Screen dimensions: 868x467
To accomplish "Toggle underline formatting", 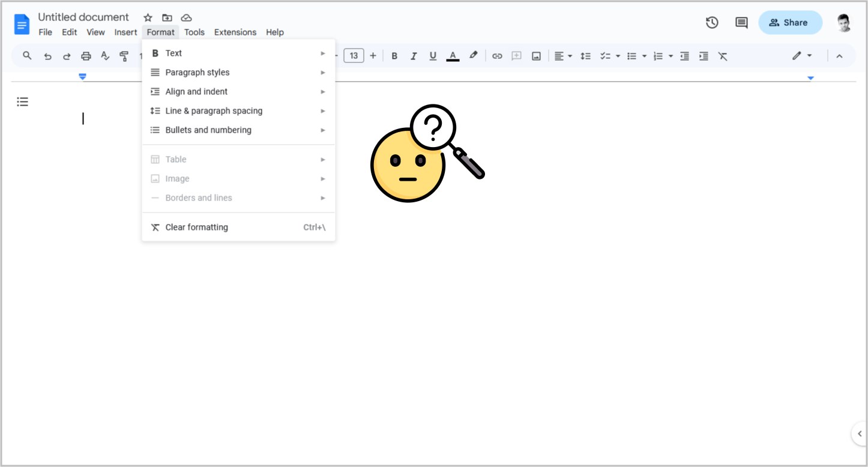I will click(433, 55).
